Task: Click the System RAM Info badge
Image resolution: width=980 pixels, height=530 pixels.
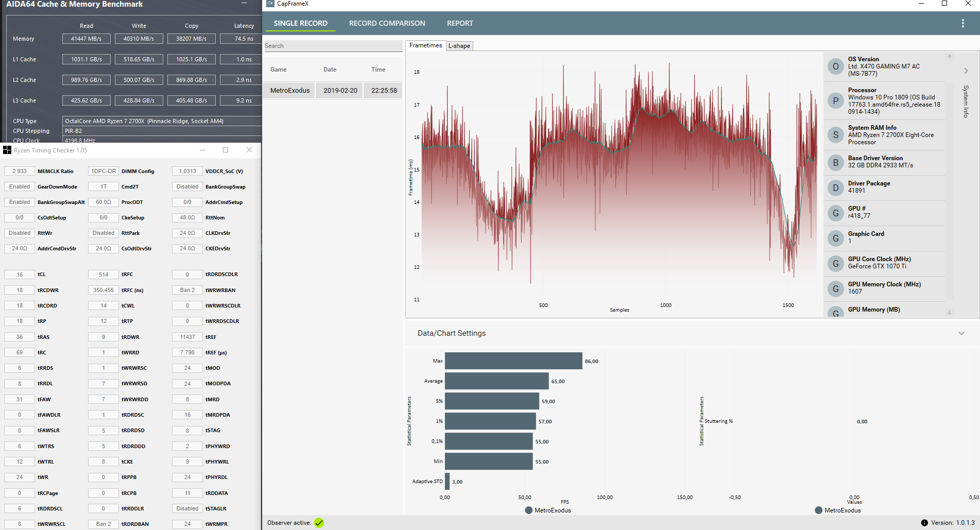Action: (835, 134)
